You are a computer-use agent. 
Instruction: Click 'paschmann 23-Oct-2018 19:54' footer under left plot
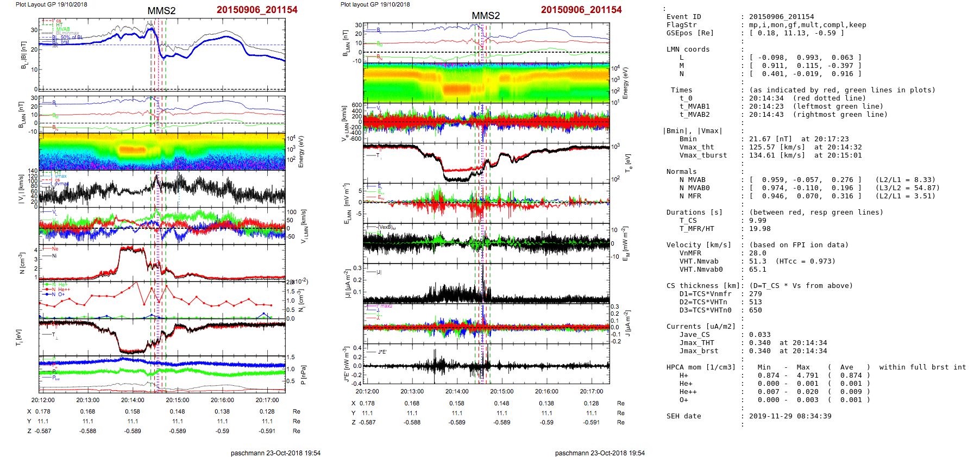coord(275,453)
